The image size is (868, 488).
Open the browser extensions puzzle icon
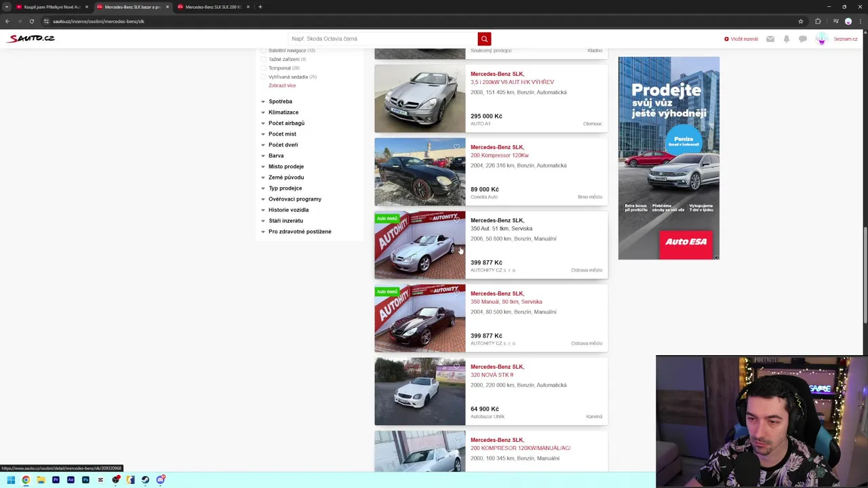pos(818,21)
